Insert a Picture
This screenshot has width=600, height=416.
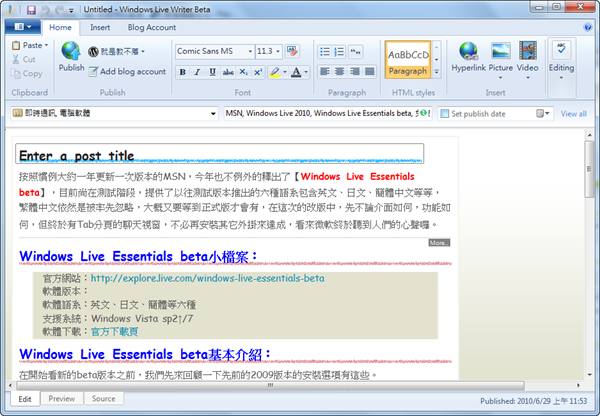(501, 60)
